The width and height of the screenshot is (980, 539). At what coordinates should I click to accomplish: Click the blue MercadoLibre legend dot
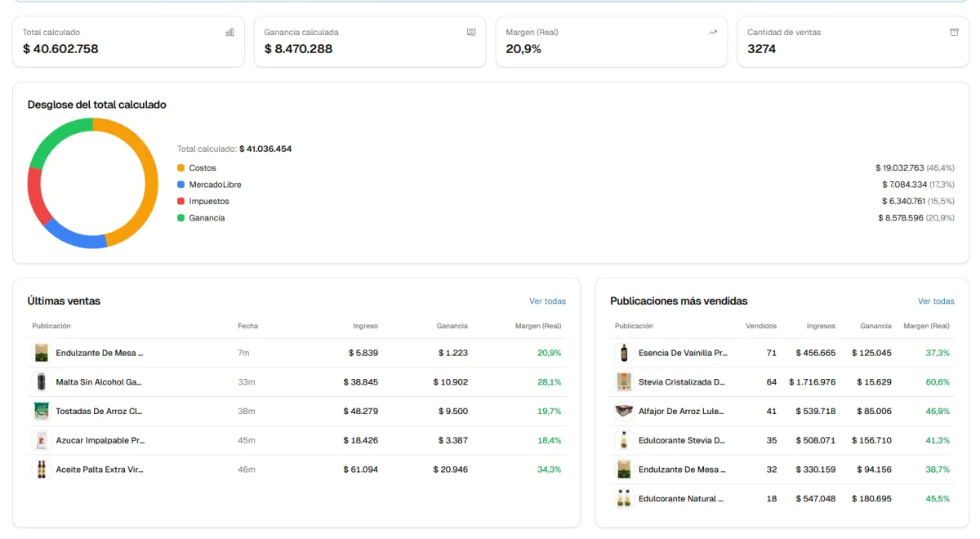181,185
